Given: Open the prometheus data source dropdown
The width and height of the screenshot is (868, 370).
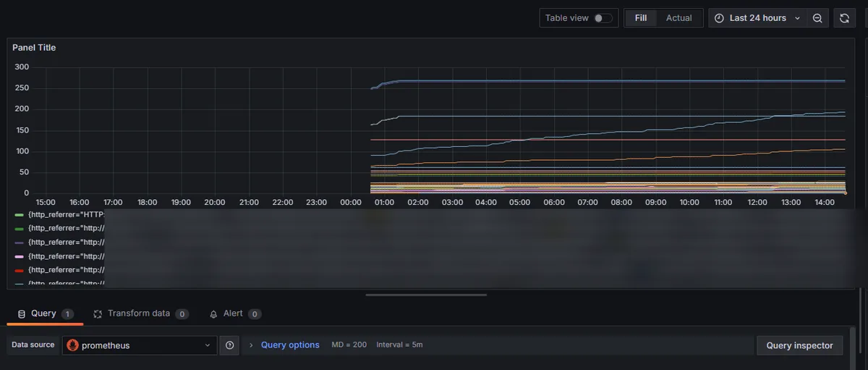Looking at the screenshot, I should 140,345.
